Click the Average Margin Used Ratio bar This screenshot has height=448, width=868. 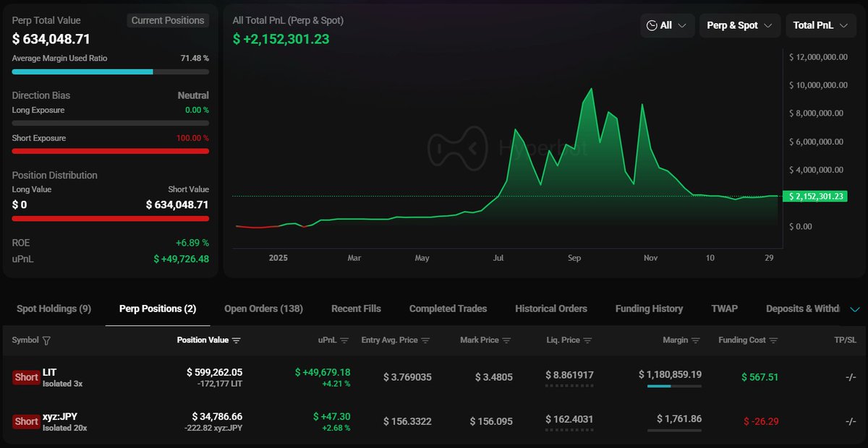[110, 72]
